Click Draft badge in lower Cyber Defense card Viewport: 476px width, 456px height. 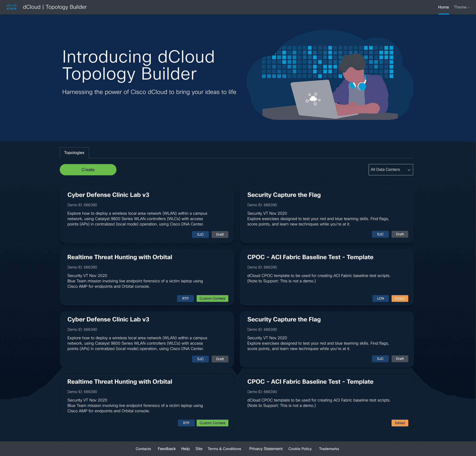tap(220, 359)
